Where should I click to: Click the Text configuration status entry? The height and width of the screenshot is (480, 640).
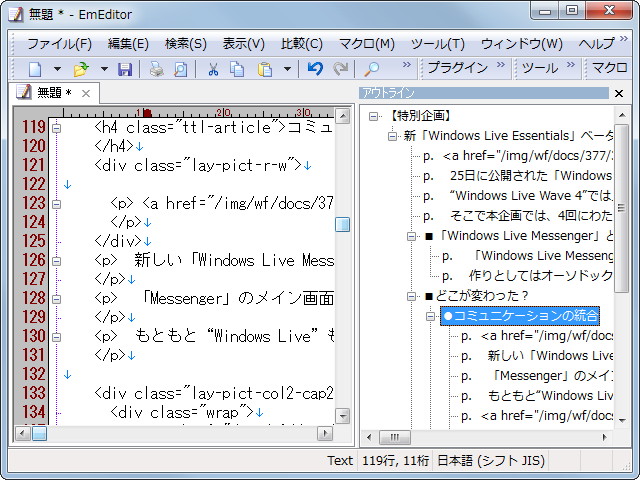[x=340, y=461]
